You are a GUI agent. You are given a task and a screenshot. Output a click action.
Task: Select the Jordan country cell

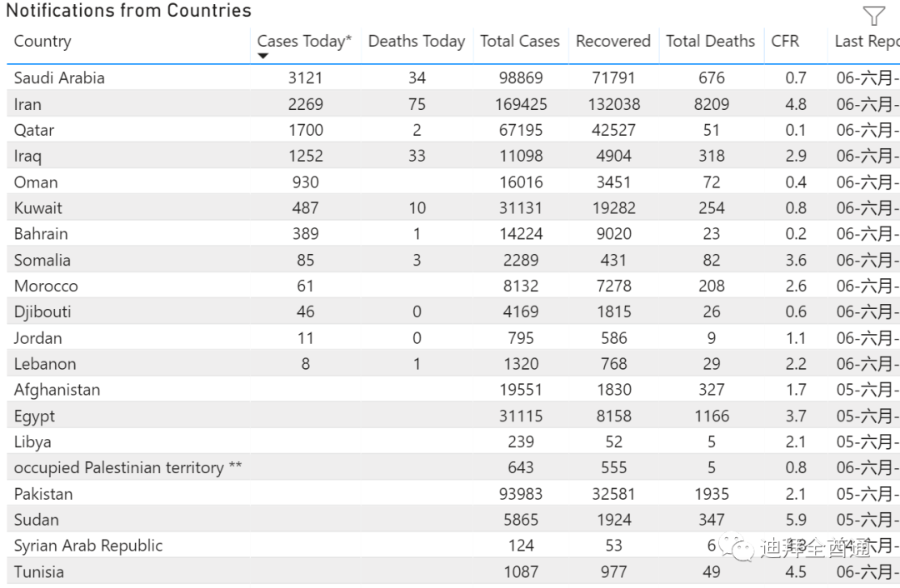point(37,338)
